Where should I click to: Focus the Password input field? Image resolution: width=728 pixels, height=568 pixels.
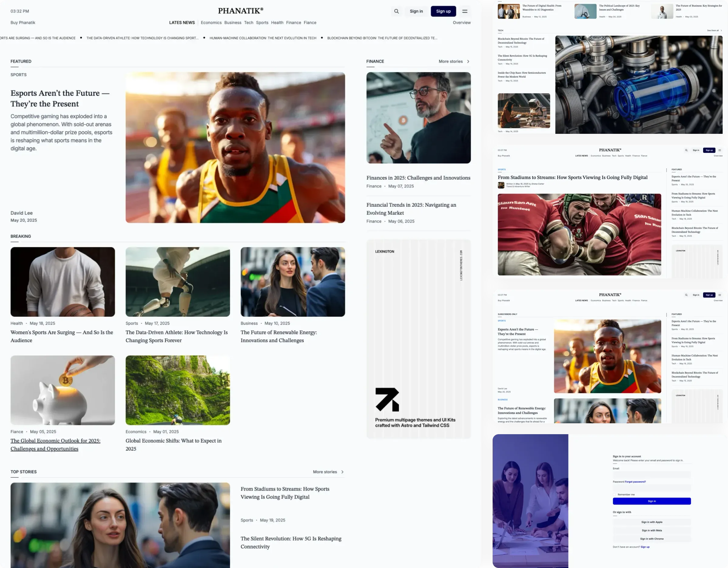coord(652,488)
